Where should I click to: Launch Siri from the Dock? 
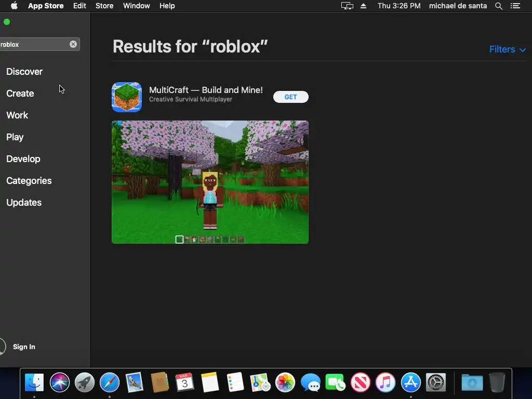pyautogui.click(x=59, y=382)
